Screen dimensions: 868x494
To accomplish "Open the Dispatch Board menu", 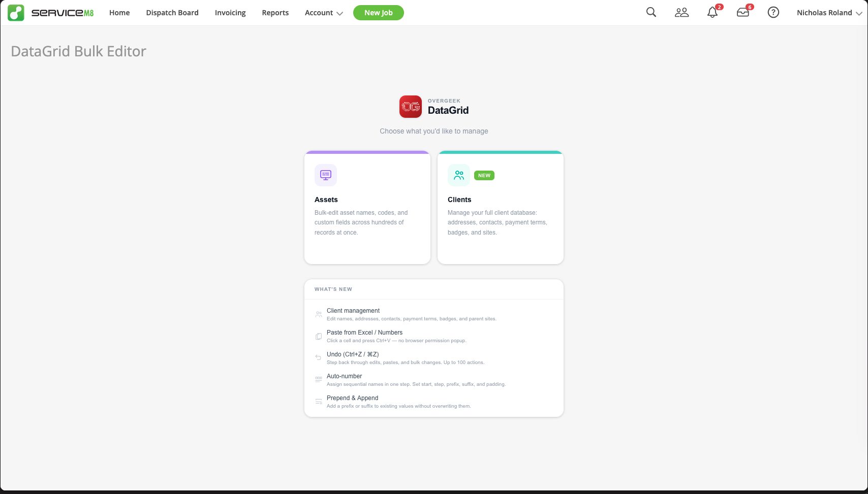I will 172,13.
